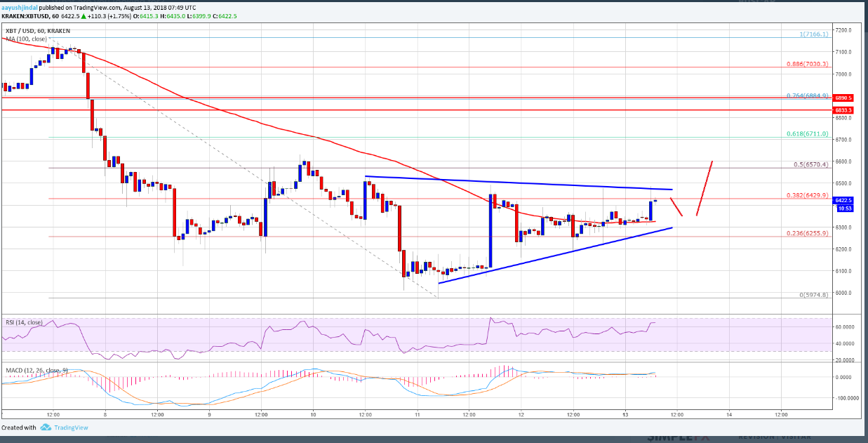The width and height of the screenshot is (868, 443).
Task: Click date 8 on the time axis
Action: coord(105,414)
